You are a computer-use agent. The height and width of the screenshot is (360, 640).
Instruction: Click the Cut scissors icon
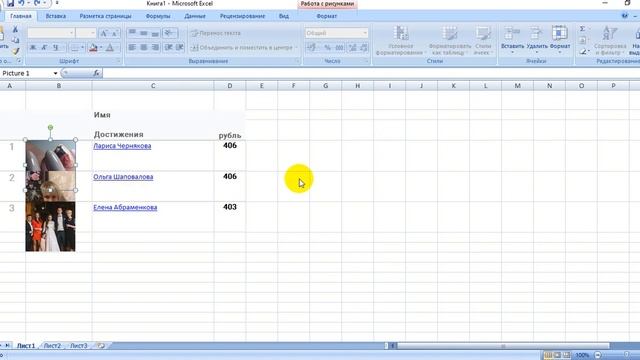click(15, 29)
